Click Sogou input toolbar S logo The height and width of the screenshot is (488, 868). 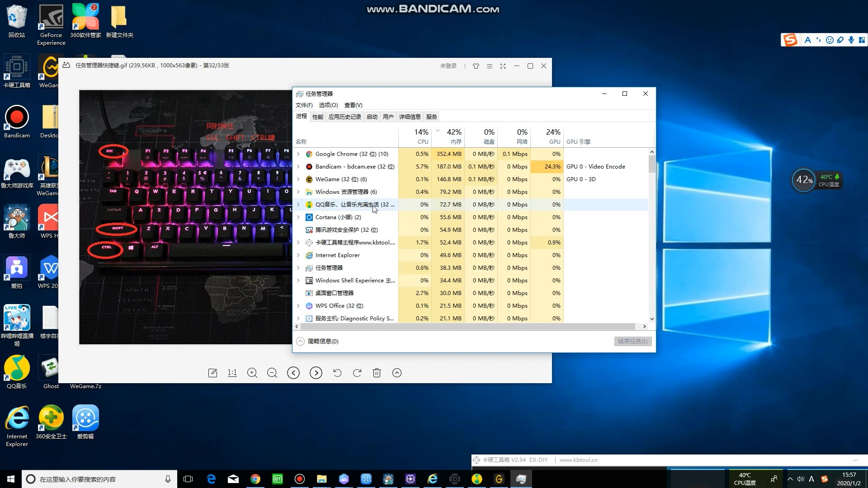790,40
